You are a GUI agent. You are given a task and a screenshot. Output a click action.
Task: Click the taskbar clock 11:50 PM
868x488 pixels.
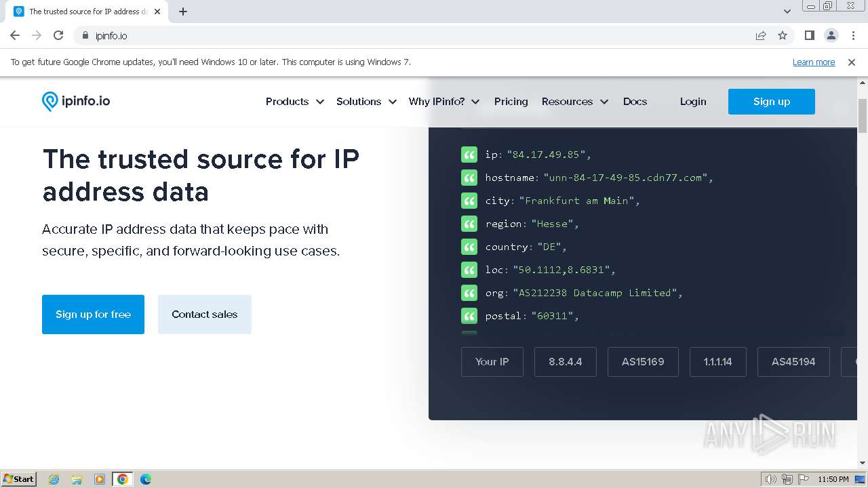point(833,479)
